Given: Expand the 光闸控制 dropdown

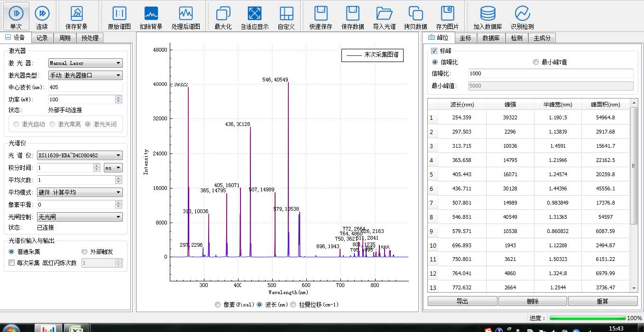Looking at the screenshot, I should click(79, 217).
